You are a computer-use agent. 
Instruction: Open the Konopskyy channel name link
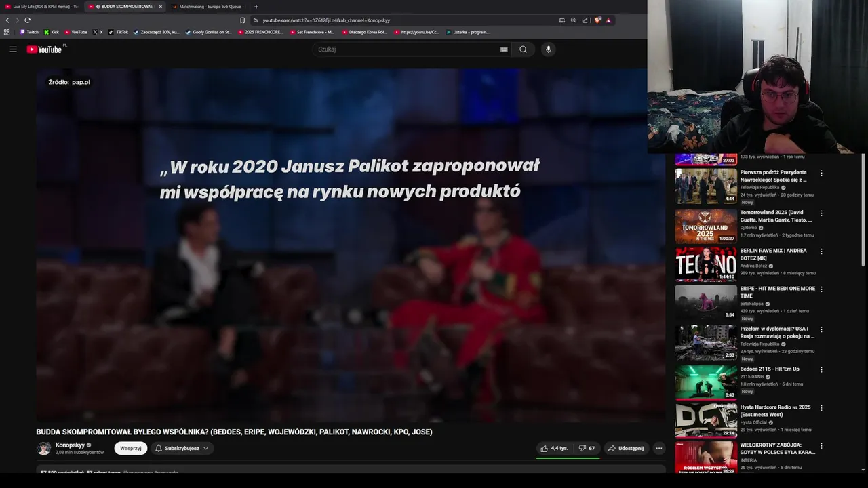point(70,445)
